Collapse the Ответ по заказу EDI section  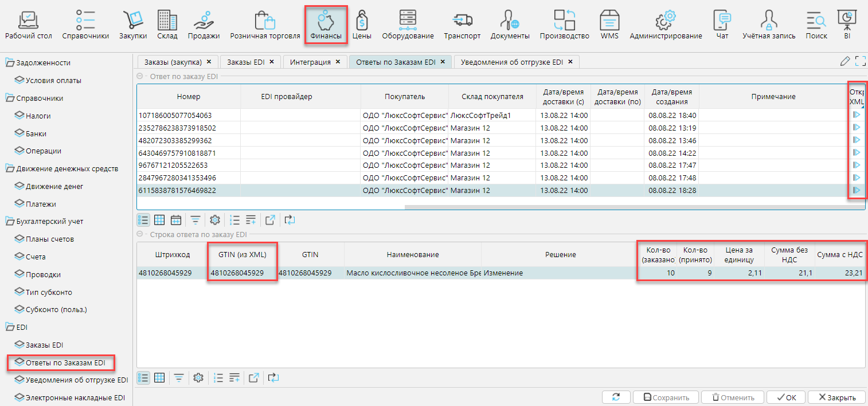pos(139,76)
